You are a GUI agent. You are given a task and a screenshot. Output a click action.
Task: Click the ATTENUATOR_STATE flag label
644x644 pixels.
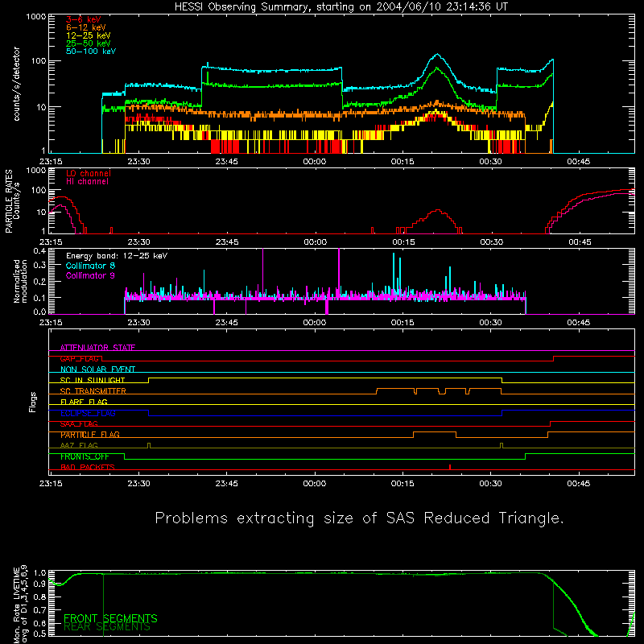pos(97,348)
